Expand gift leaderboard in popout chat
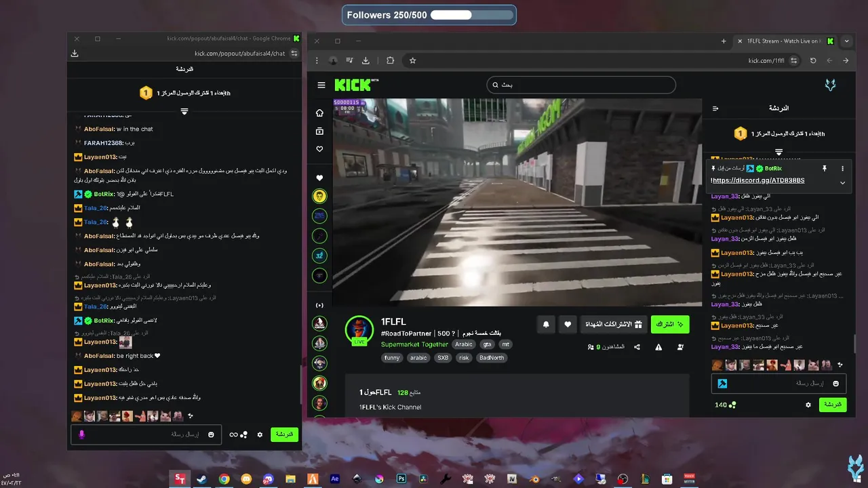Screen dimensions: 868x488 (184, 111)
